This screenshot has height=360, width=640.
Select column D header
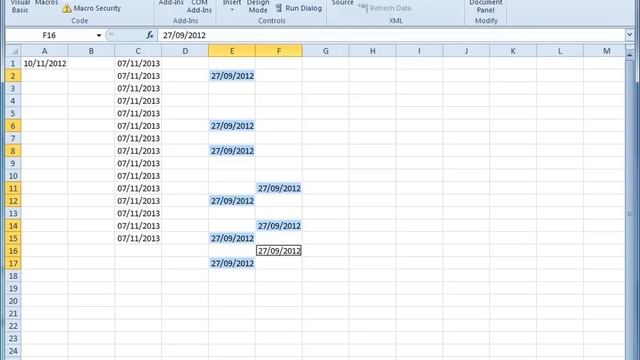185,51
